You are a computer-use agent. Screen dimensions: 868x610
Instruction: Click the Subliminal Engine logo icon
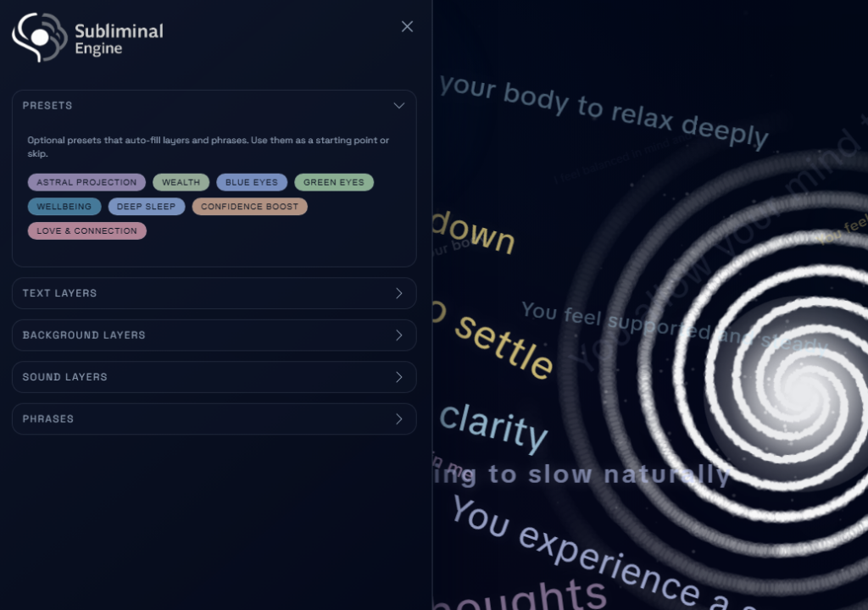click(39, 37)
